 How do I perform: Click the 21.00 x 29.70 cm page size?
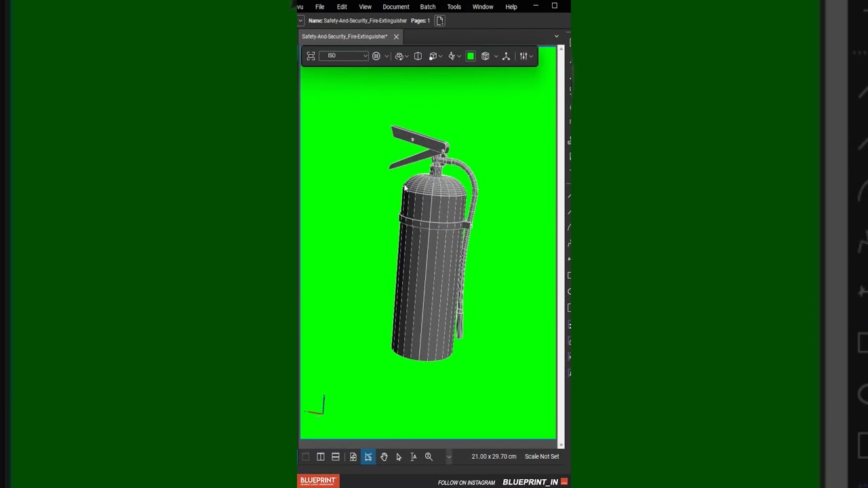tap(494, 457)
